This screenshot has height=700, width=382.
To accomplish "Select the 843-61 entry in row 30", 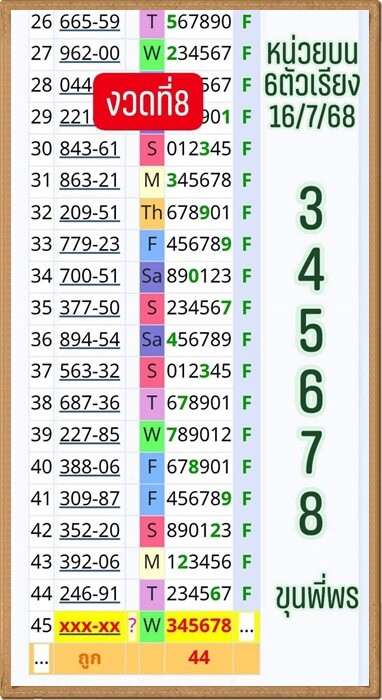I will 90,149.
